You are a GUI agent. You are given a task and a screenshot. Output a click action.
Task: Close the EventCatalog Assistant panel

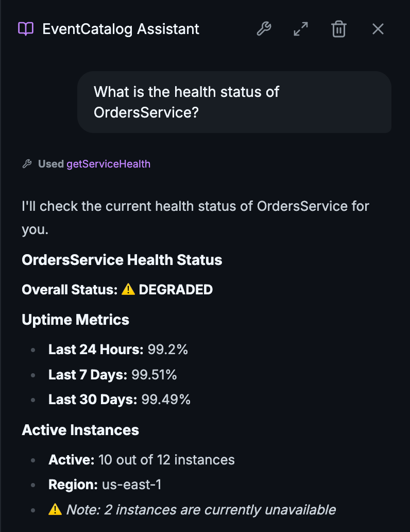tap(378, 29)
